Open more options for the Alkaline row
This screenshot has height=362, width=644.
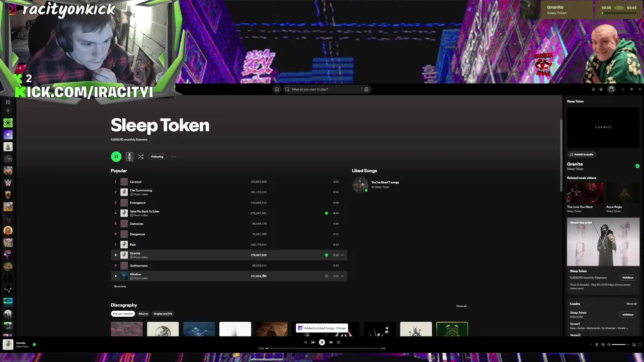click(x=343, y=276)
